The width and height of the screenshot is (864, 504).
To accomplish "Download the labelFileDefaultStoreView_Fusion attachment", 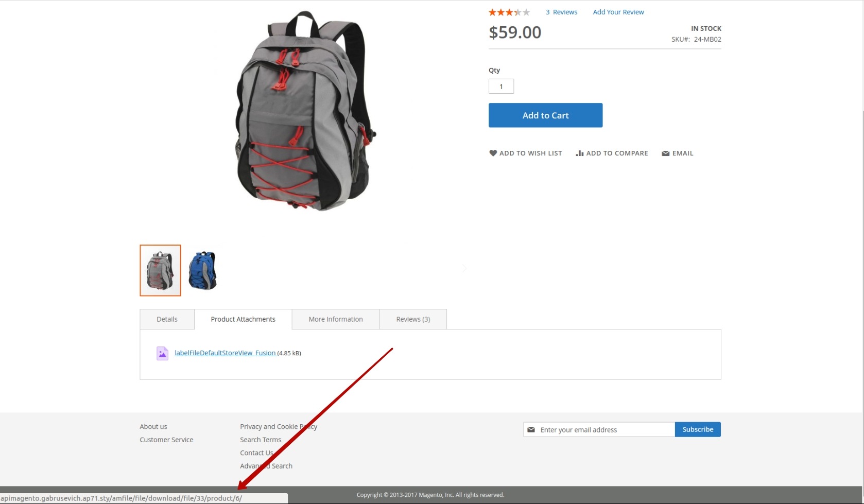I will click(226, 353).
